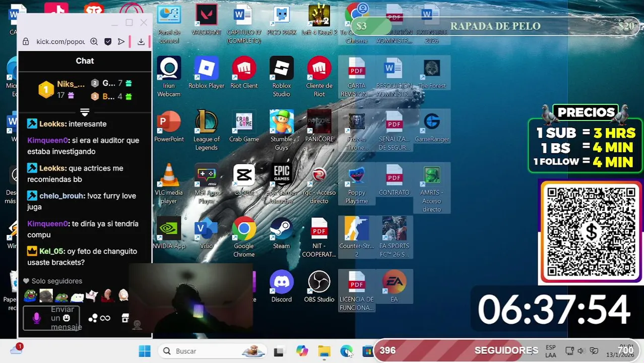Open LICENCIA DE FUNCIONA PDF file
This screenshot has width=644, height=363.
click(x=357, y=291)
